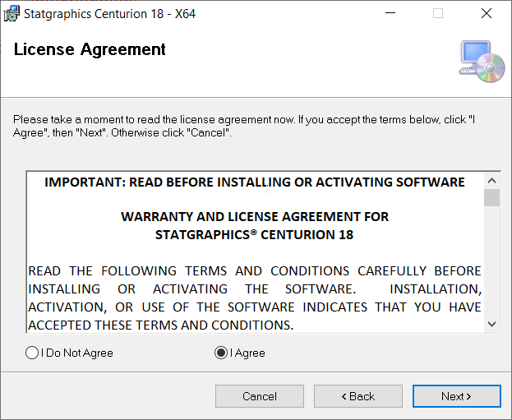Minimize the installer window

tap(390, 13)
